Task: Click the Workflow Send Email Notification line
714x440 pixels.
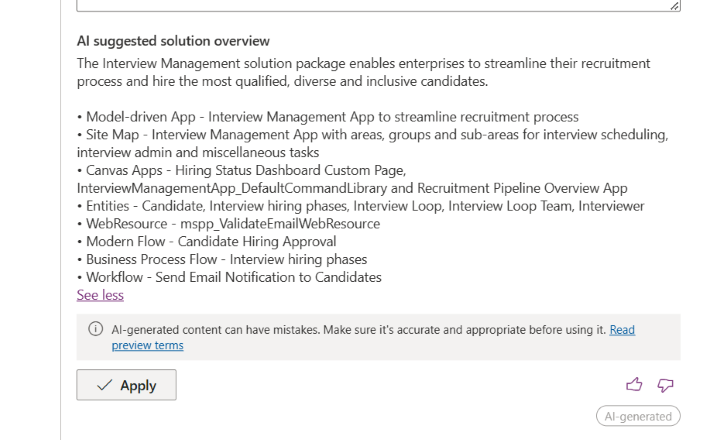Action: (x=230, y=277)
